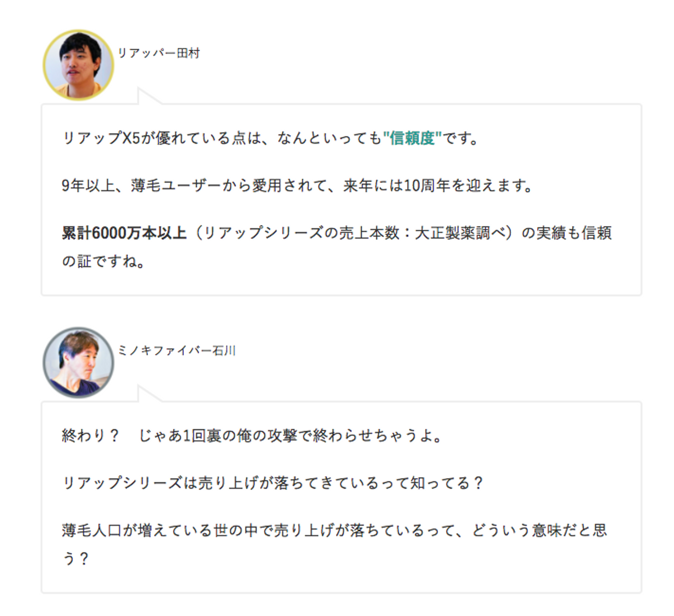Click the name label リアッパー田村
Viewport: 674px width, 616px height.
pos(159,53)
